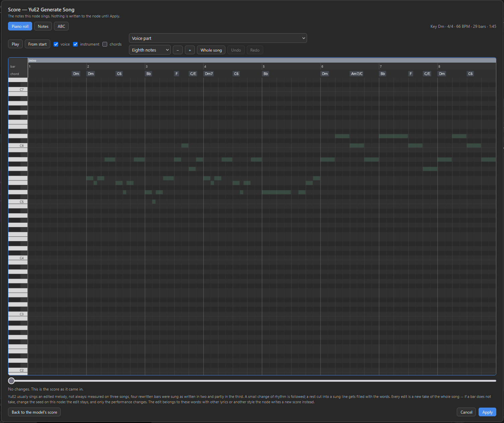The image size is (504, 423).
Task: Click bar 2 in the bar ruler
Action: pos(88,67)
